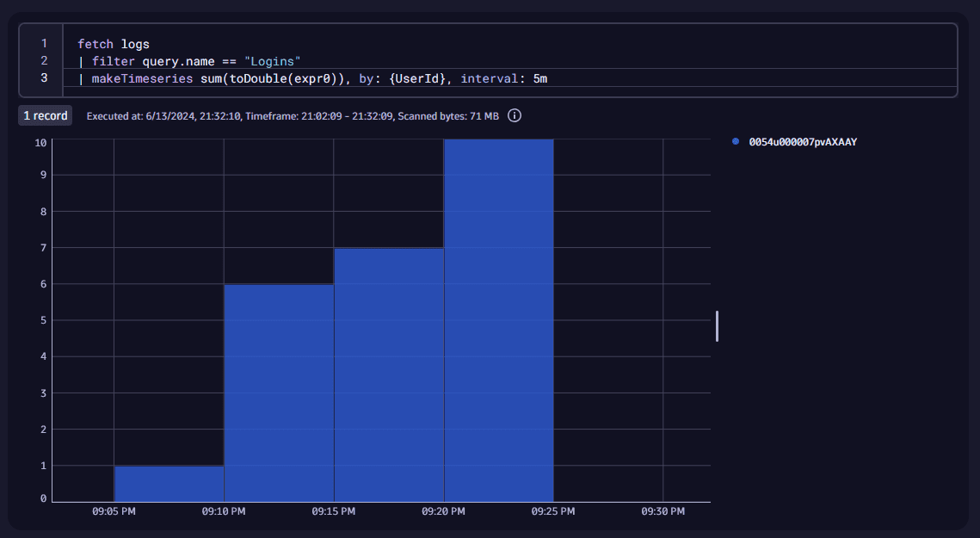Select line number 1 in the editor gutter
This screenshot has height=538, width=980.
(x=44, y=43)
